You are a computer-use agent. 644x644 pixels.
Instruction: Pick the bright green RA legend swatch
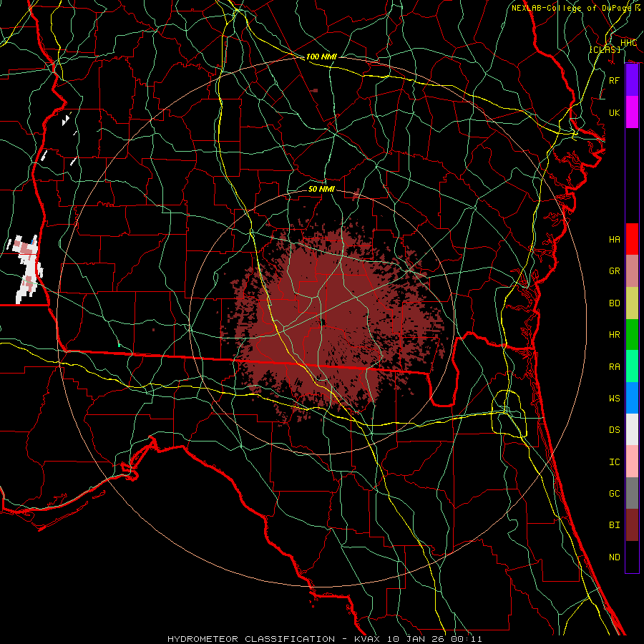tap(632, 366)
